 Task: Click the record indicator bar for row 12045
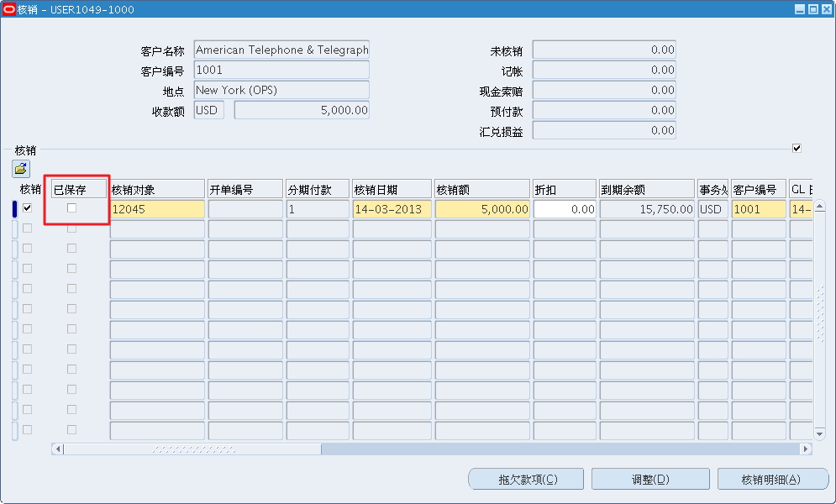[x=15, y=209]
